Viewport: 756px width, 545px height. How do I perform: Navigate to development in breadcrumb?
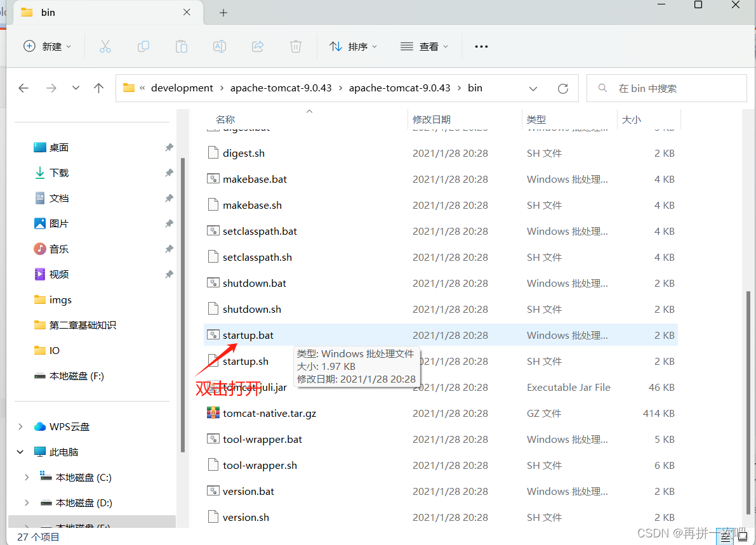[182, 88]
